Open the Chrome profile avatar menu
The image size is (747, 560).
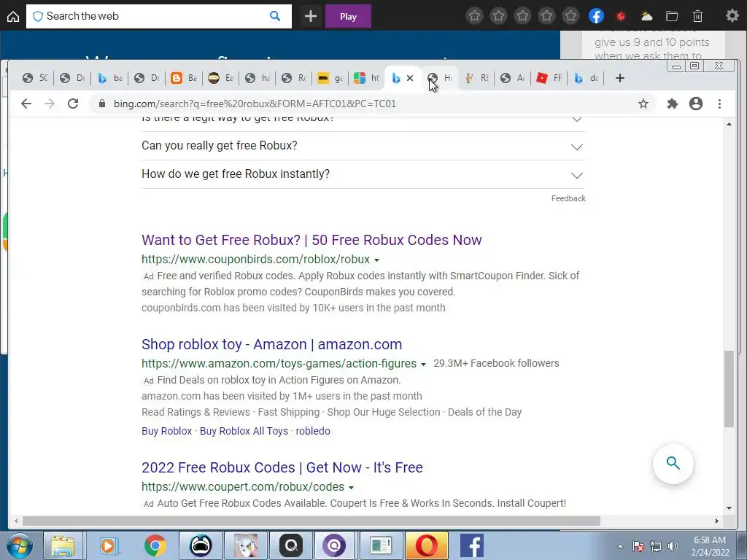pyautogui.click(x=696, y=104)
